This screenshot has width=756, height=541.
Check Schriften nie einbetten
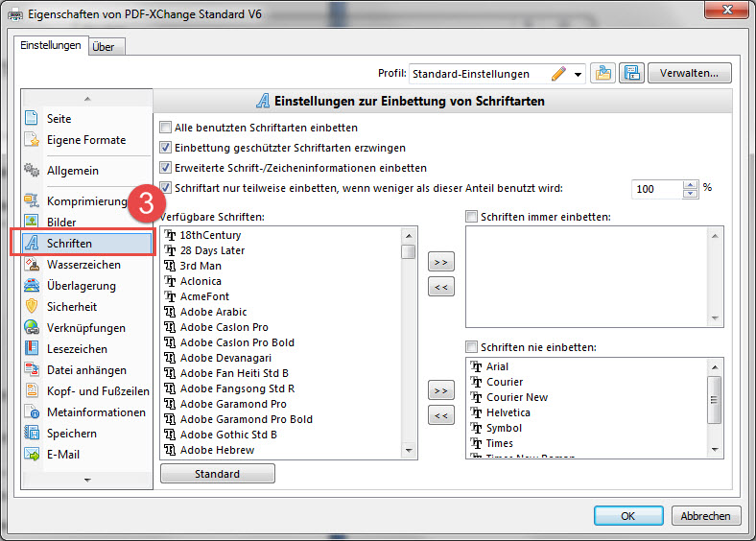click(x=471, y=346)
